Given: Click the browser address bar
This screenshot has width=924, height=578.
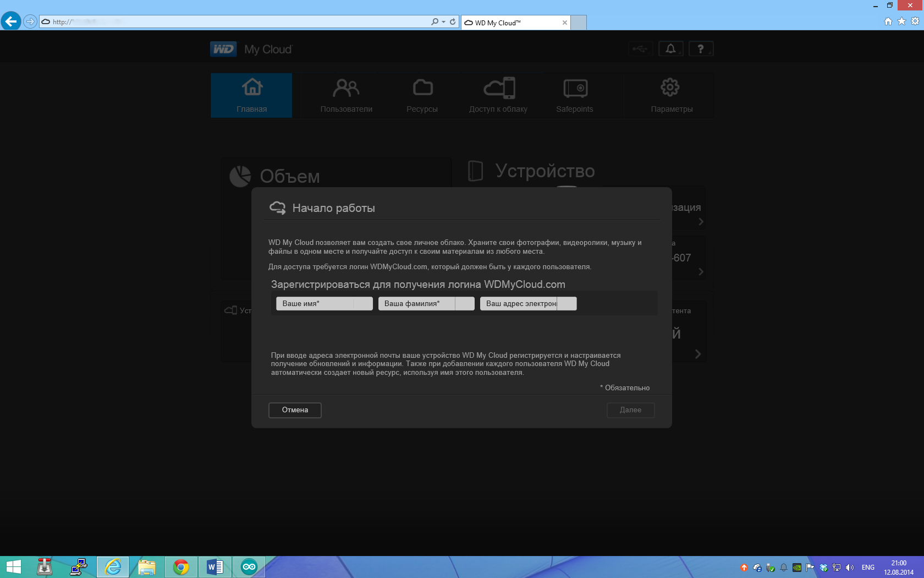Looking at the screenshot, I should tap(237, 22).
